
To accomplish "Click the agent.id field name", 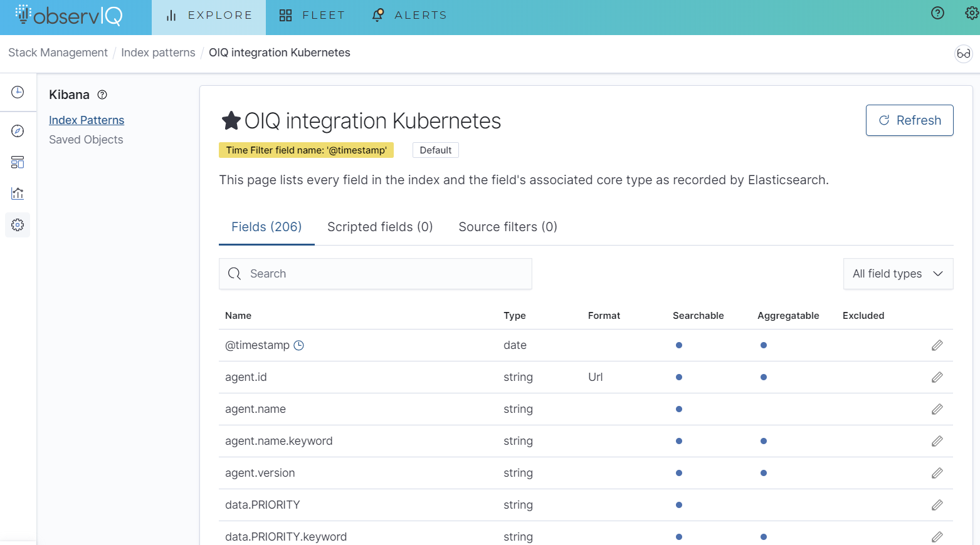I will point(246,377).
